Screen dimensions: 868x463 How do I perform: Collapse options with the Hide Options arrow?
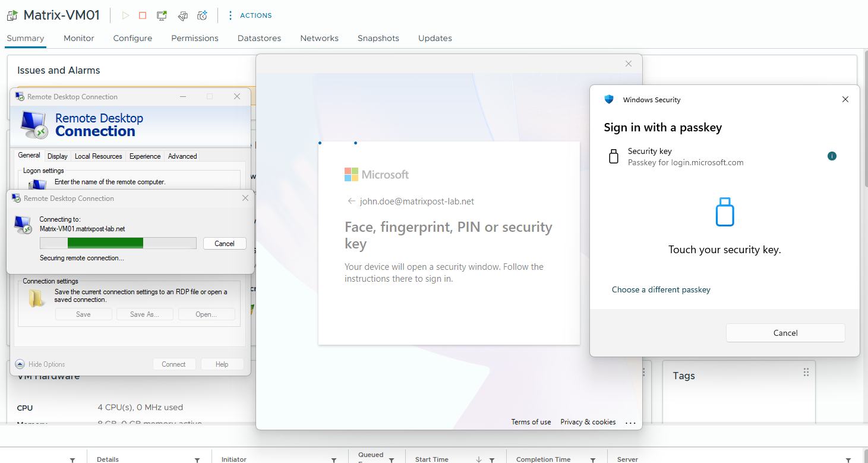coord(20,364)
